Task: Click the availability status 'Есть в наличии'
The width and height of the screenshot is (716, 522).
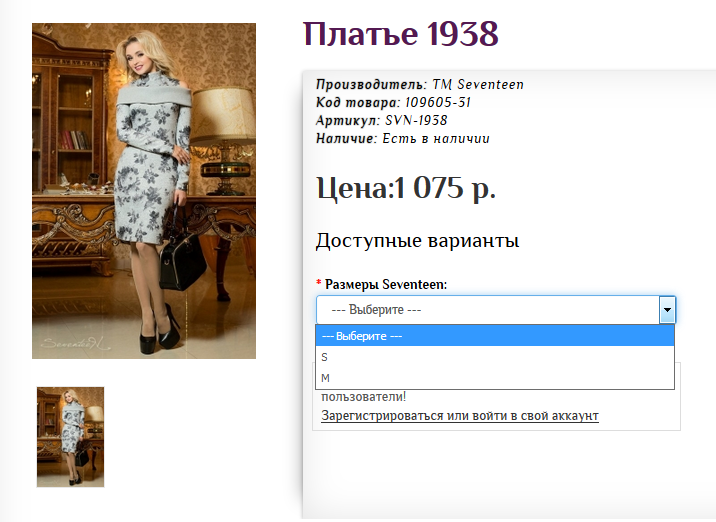Action: pos(436,138)
